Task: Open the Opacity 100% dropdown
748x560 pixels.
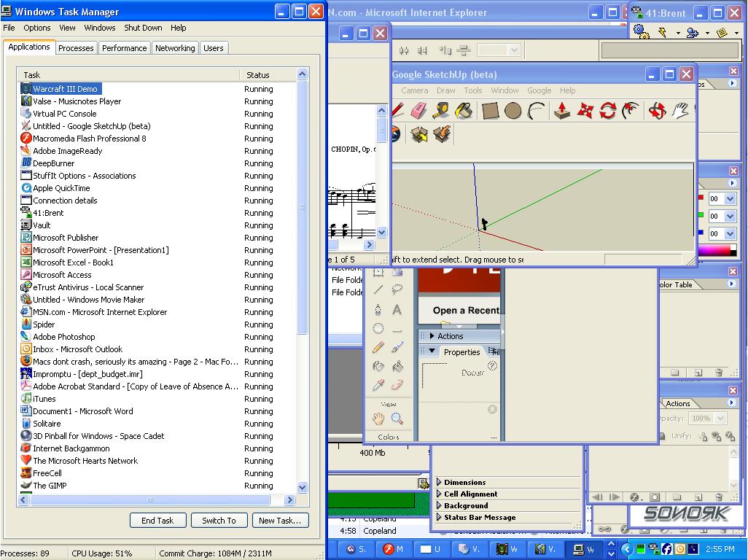Action: pyautogui.click(x=720, y=418)
